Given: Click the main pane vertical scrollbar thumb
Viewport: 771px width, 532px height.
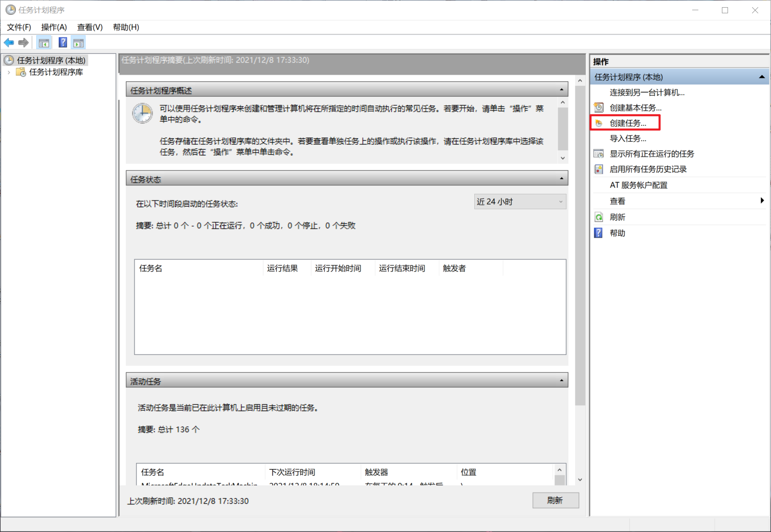Looking at the screenshot, I should pos(580,246).
